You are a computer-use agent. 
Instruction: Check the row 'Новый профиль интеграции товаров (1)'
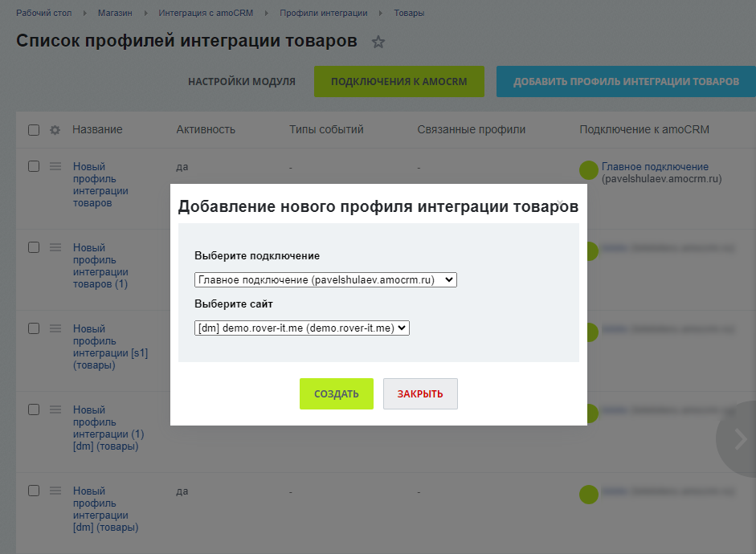pos(34,247)
